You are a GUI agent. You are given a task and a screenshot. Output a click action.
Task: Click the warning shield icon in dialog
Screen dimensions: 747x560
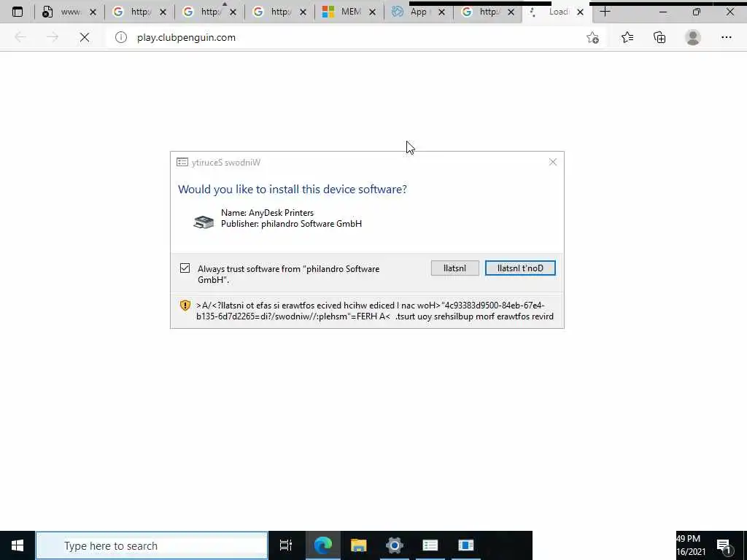click(x=185, y=306)
